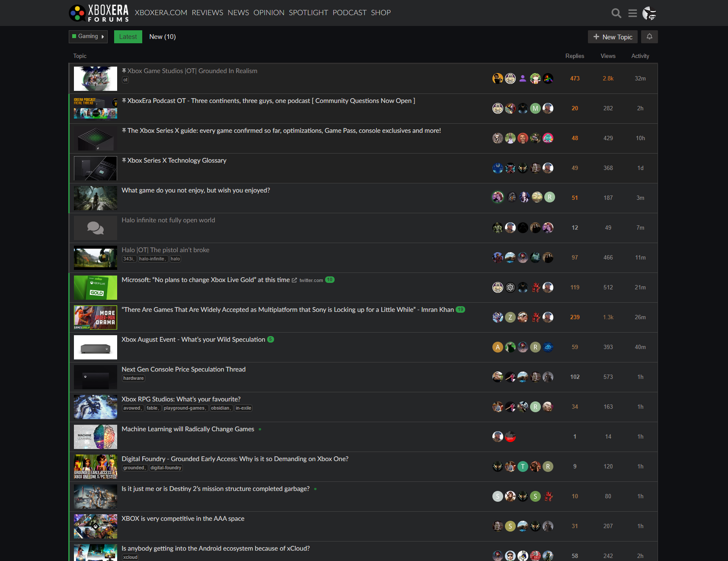Sort topics by Replies column header
Viewport: 728px width, 561px height.
tap(575, 56)
